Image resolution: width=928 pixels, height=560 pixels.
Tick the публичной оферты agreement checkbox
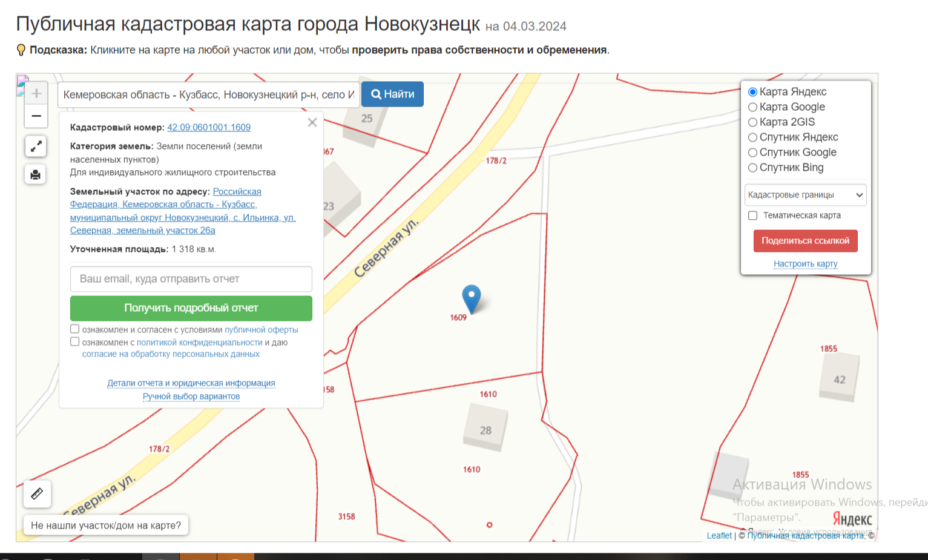(x=75, y=329)
